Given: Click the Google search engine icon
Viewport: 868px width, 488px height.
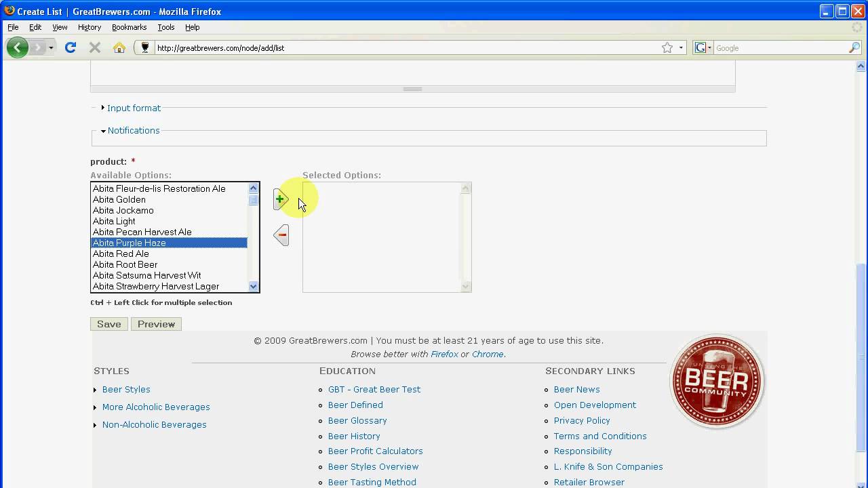Looking at the screenshot, I should [700, 47].
